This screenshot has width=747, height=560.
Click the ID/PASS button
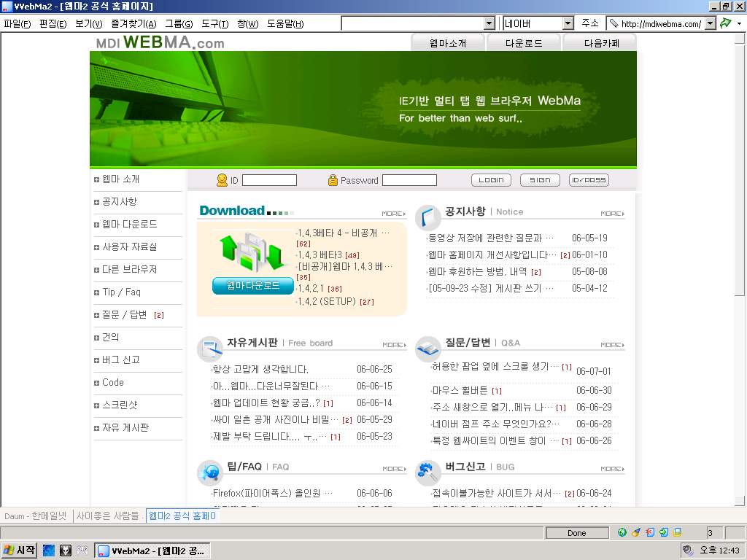589,180
